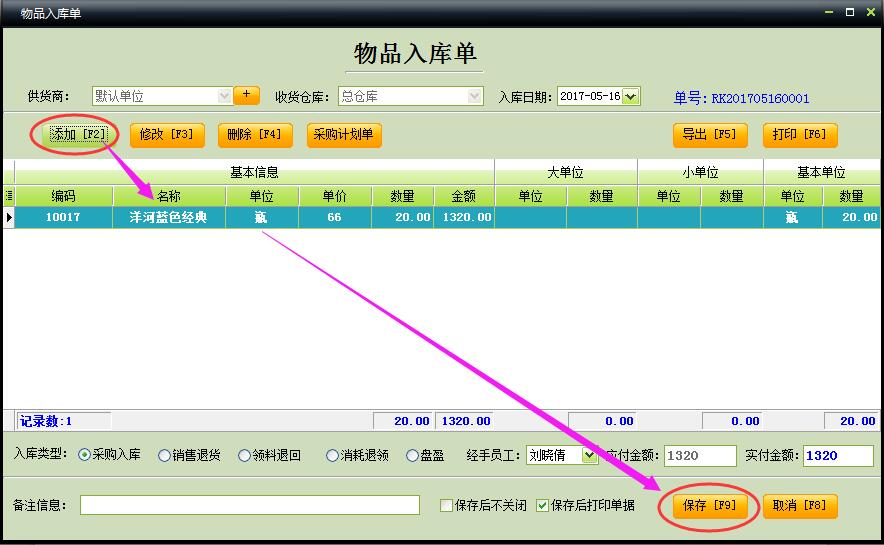Click the order number RK201705160001
The width and height of the screenshot is (884, 545).
pyautogui.click(x=760, y=99)
